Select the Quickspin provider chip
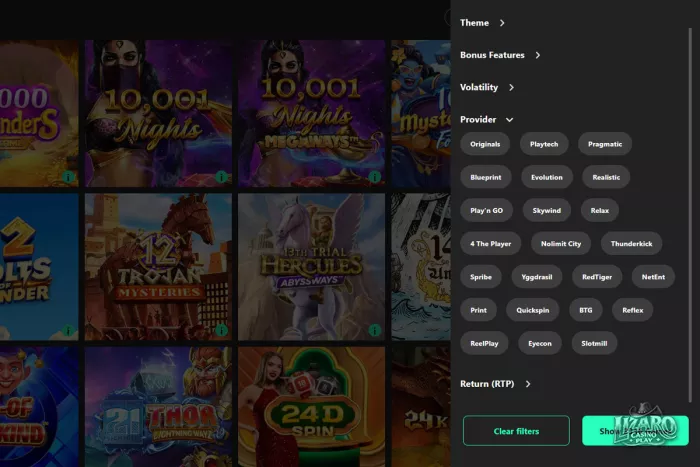 533,310
